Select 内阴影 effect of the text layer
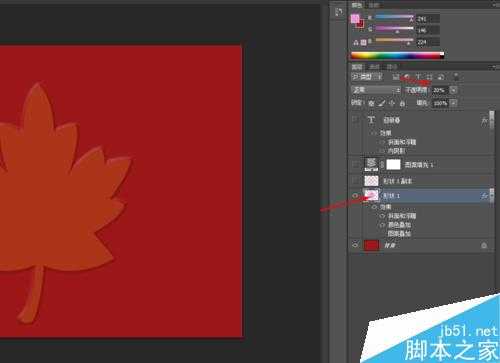The width and height of the screenshot is (500, 363). point(397,151)
